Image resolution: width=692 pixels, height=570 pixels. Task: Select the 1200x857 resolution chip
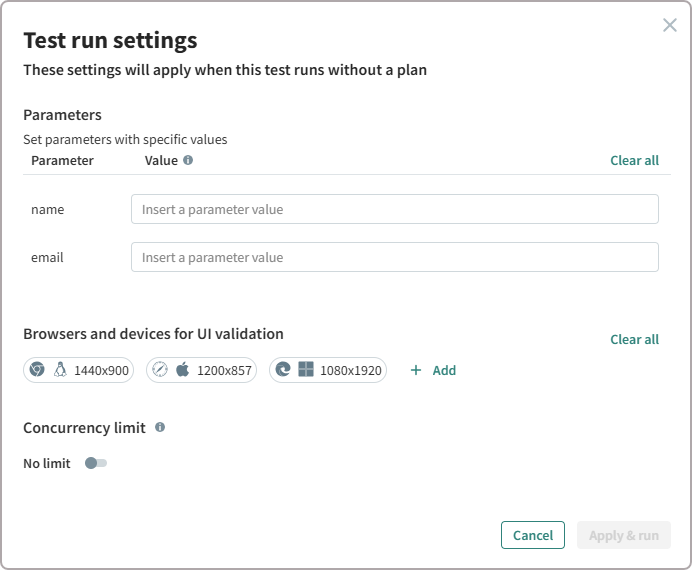click(x=224, y=371)
